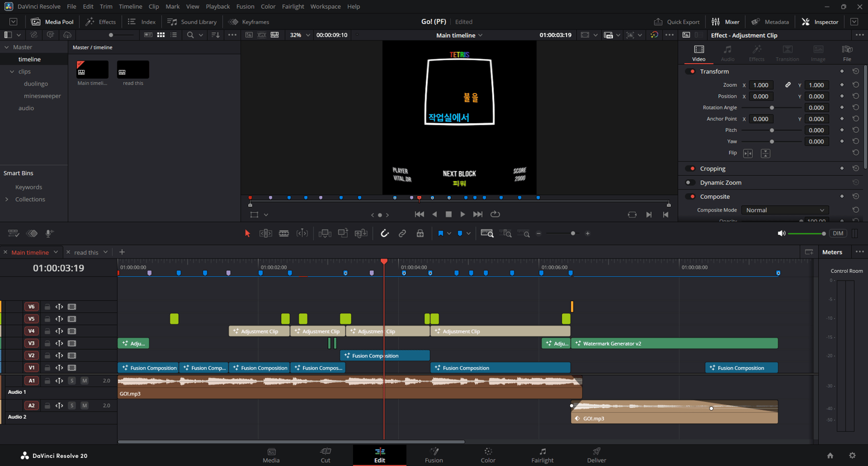Viewport: 868px width, 466px height.
Task: Click the Quick Export button
Action: 676,22
